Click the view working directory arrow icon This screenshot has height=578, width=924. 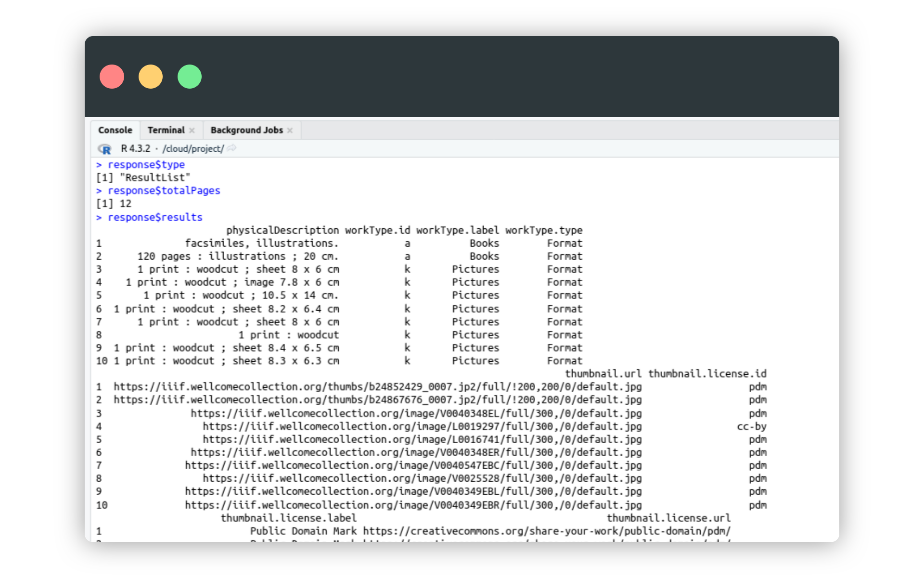[x=231, y=148]
